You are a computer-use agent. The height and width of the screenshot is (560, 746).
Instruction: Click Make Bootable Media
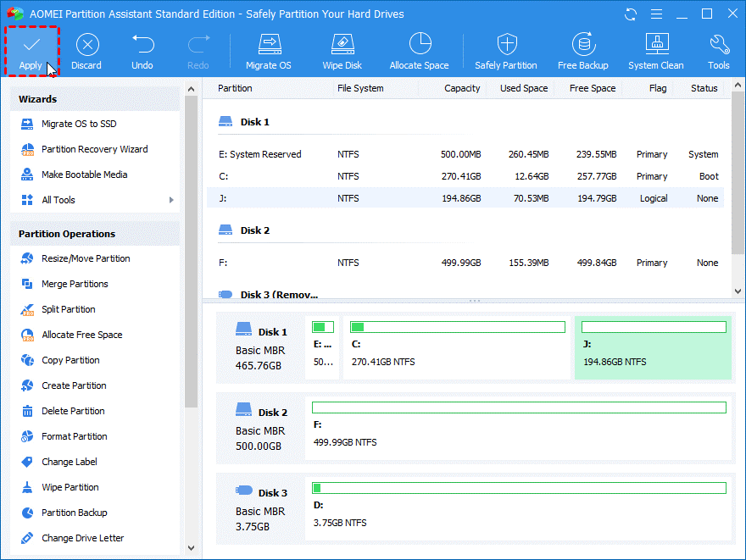[84, 175]
